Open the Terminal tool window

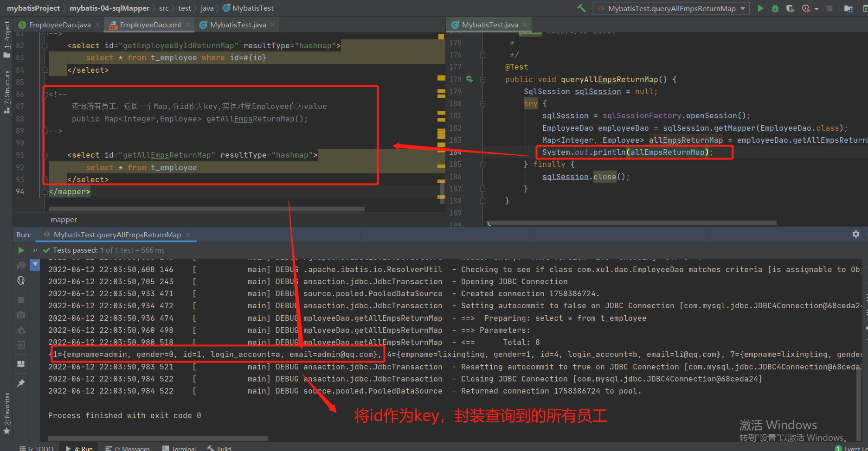click(x=179, y=448)
